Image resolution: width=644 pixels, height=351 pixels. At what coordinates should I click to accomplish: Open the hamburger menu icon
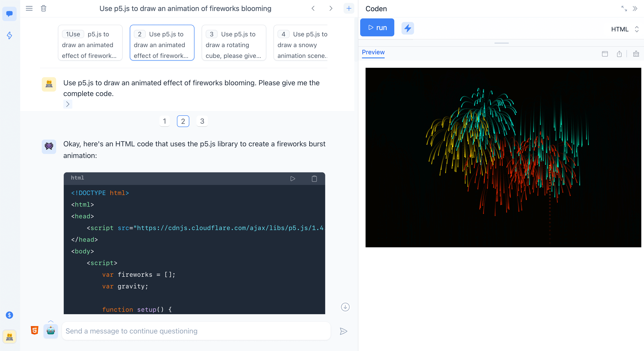pos(29,9)
